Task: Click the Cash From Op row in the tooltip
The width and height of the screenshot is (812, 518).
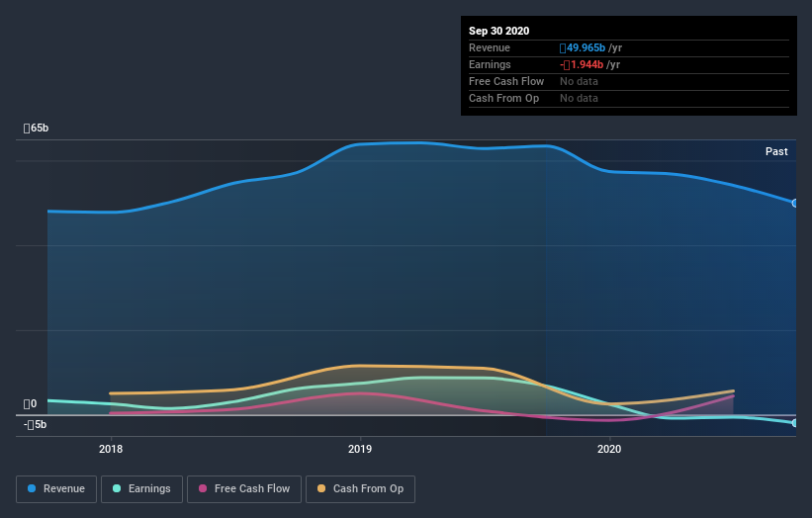Action: tap(629, 98)
